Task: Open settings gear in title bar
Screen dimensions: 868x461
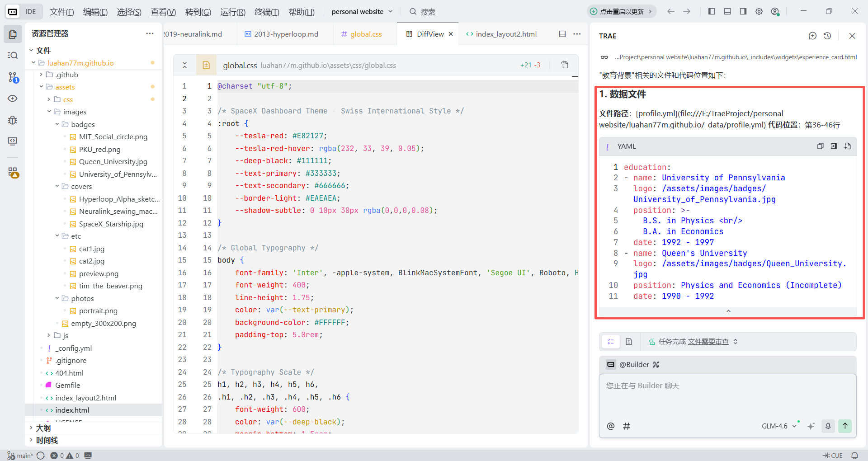Action: [759, 11]
